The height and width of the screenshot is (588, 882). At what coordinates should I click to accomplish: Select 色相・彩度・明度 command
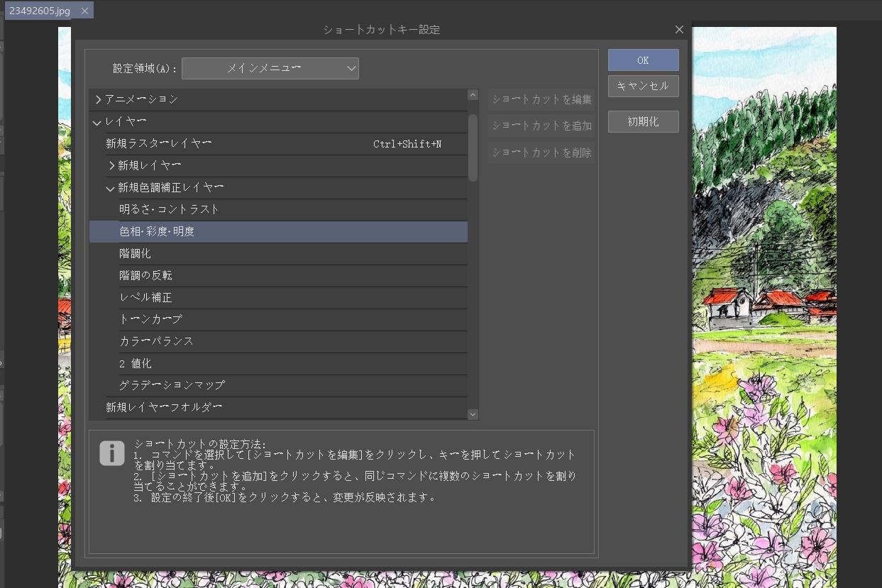tap(278, 231)
